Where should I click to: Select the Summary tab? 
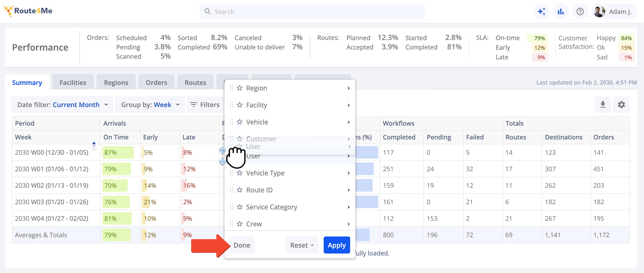tap(27, 82)
